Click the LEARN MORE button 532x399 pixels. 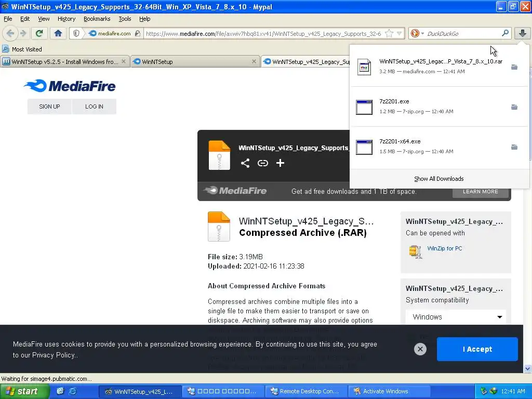481,192
